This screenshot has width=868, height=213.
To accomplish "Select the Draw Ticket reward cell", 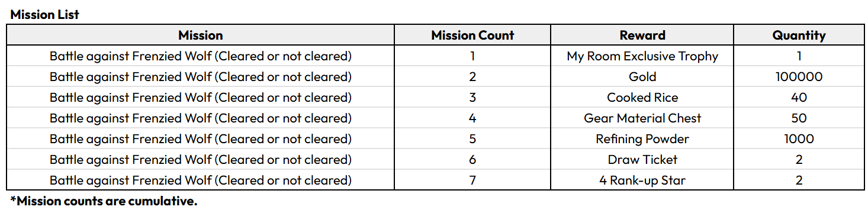I will (x=642, y=160).
